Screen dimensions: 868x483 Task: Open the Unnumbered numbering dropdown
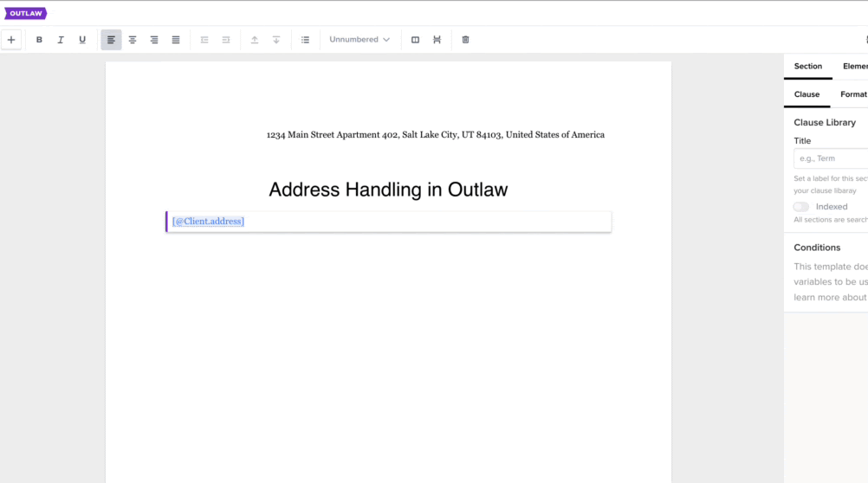click(x=360, y=40)
